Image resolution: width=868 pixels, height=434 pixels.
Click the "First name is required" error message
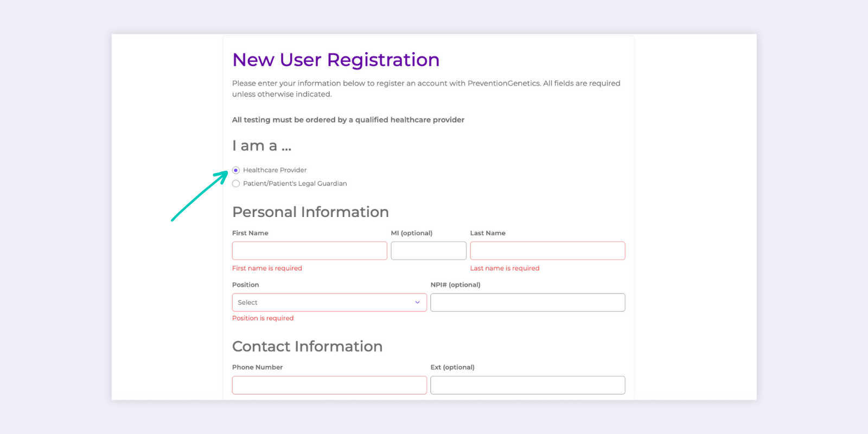(267, 269)
